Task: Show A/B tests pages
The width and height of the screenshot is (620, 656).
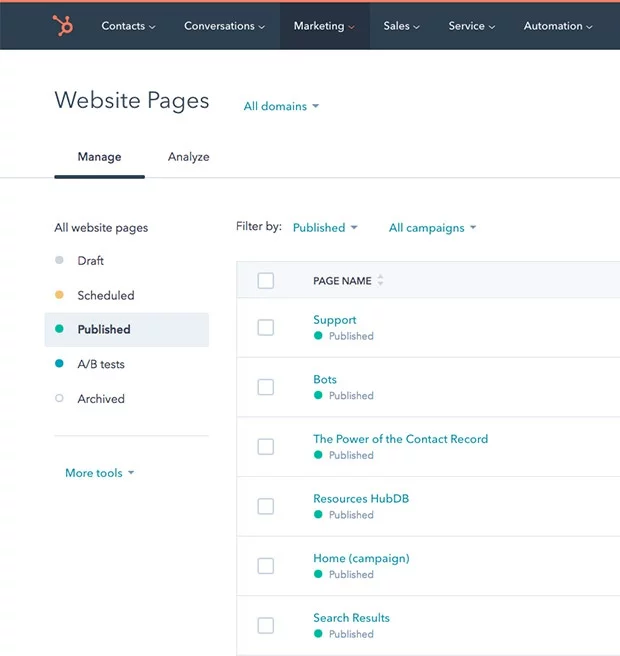Action: pyautogui.click(x=101, y=364)
